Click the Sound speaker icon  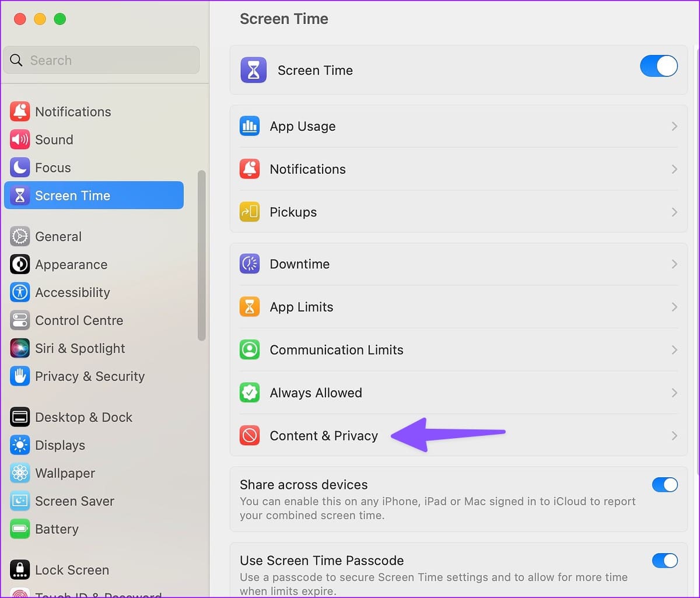pos(20,139)
